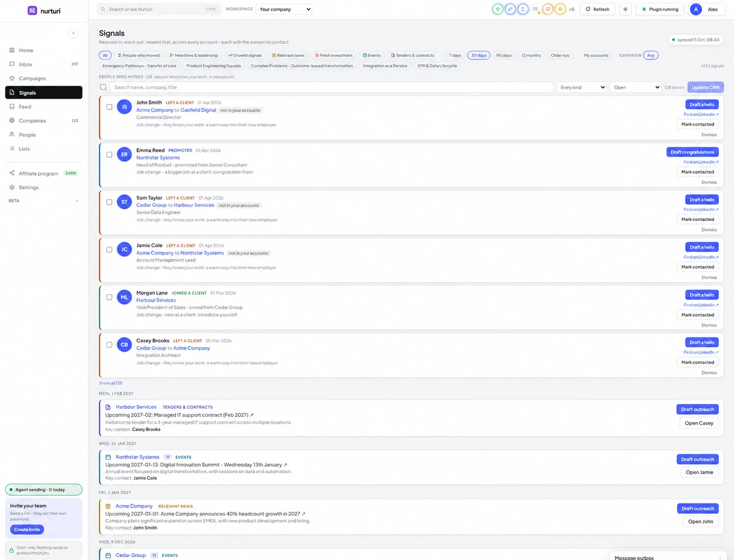
Task: Select the Fresh investment filter
Action: 334,55
